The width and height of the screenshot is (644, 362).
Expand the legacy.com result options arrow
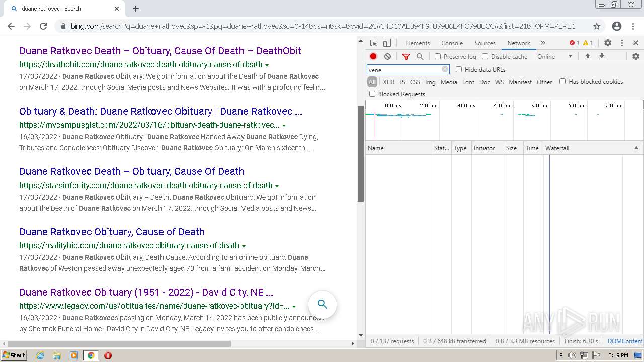coord(294,307)
